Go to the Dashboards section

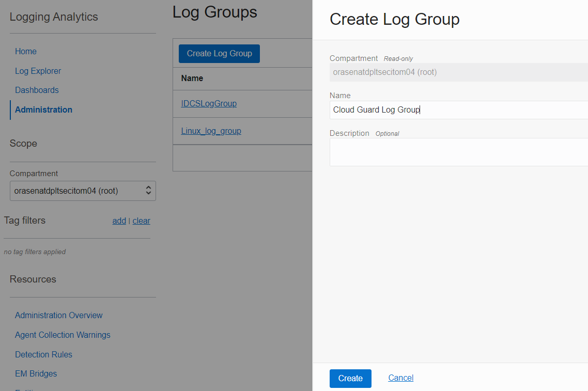click(37, 90)
